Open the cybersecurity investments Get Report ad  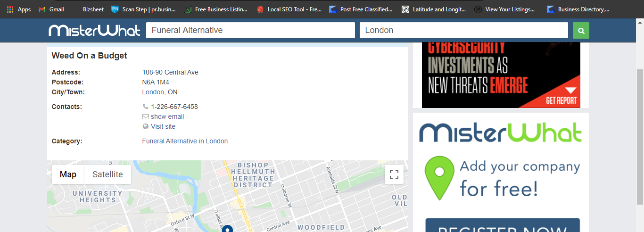[x=501, y=75]
